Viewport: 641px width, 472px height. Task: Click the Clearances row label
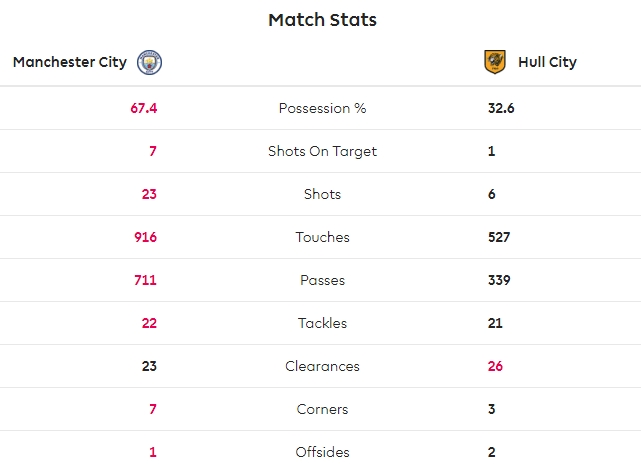322,366
